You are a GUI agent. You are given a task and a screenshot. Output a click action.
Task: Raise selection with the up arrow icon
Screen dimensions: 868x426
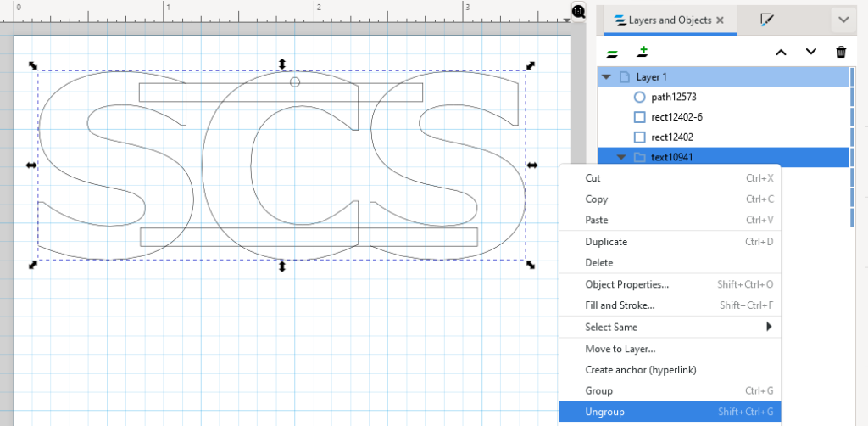[x=781, y=53]
